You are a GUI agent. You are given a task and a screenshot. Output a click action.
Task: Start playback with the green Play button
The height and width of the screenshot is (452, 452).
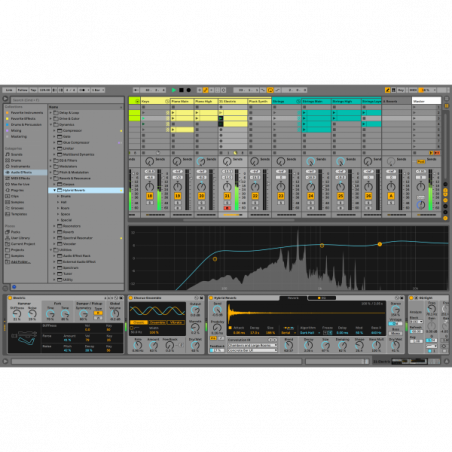(x=174, y=90)
